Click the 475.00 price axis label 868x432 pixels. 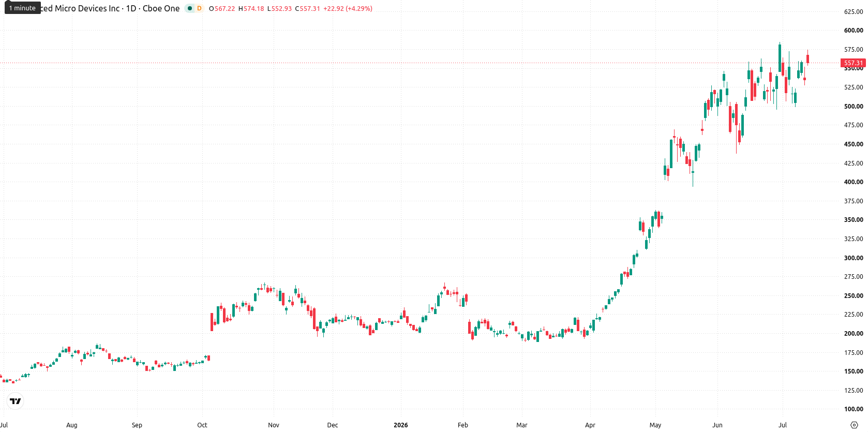click(x=854, y=125)
